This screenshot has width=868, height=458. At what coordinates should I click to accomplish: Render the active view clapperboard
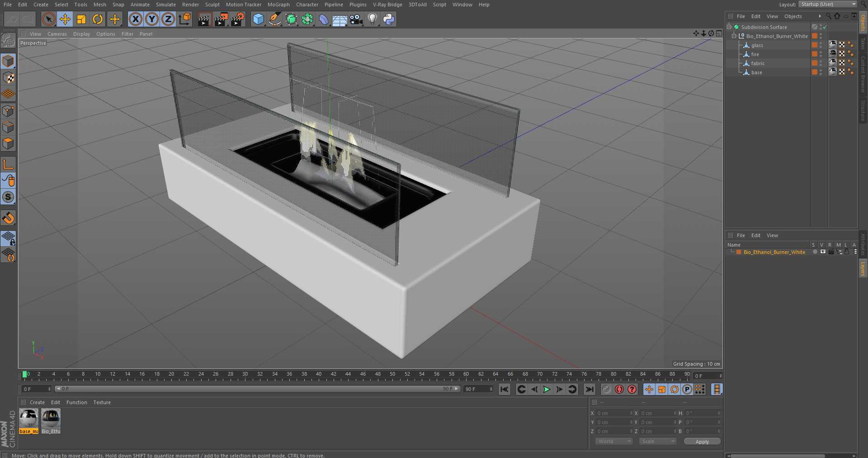[204, 19]
